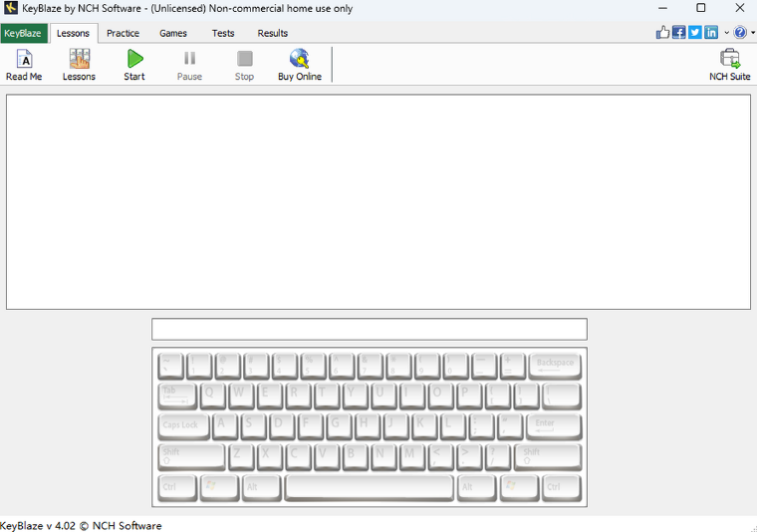Open the NCH Suite toolbar item

729,65
